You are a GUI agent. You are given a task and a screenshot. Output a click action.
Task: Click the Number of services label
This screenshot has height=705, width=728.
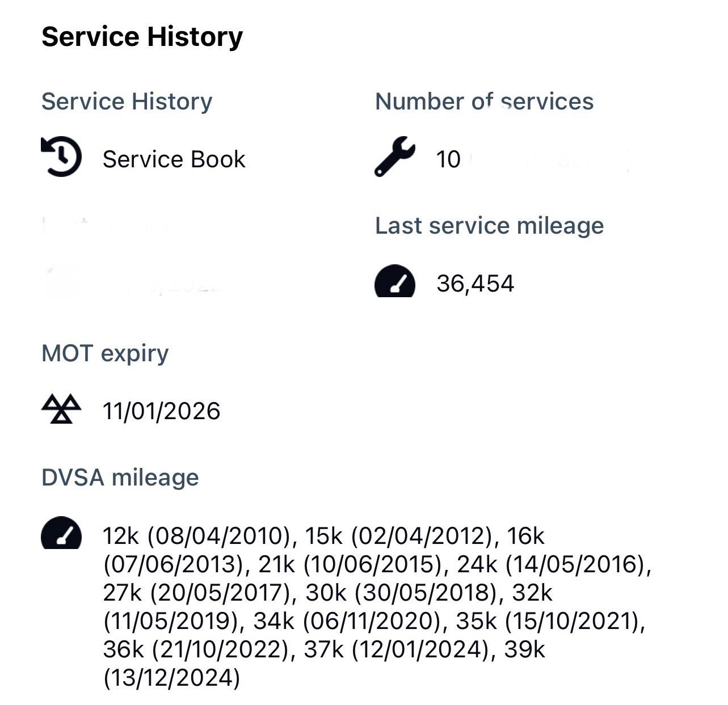pos(484,102)
